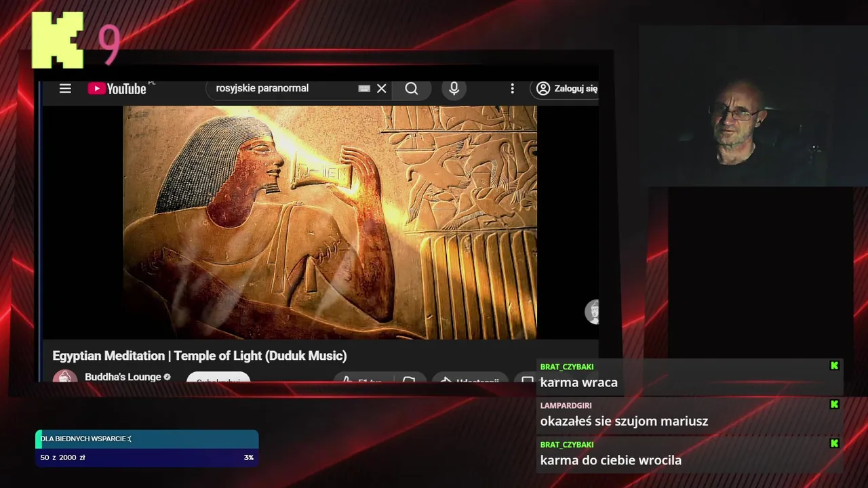
Task: Open the YouTube hamburger guide menu
Action: [65, 89]
